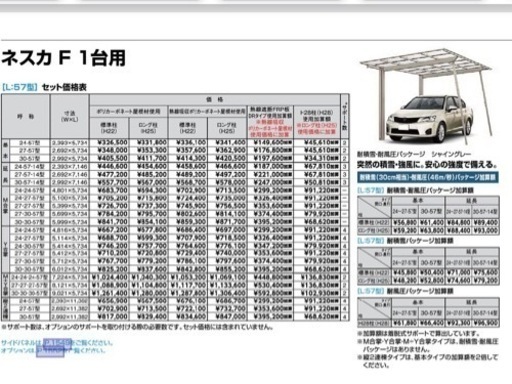This screenshot has height=384, width=512.
Task: Click the ネスカ F 1台用 title
Action: (x=63, y=58)
